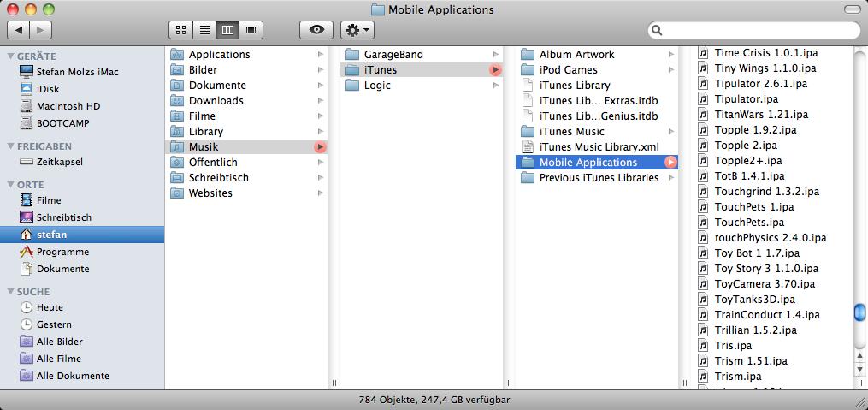Collapse the ORTE sidebar section
The height and width of the screenshot is (410, 868).
[10, 185]
